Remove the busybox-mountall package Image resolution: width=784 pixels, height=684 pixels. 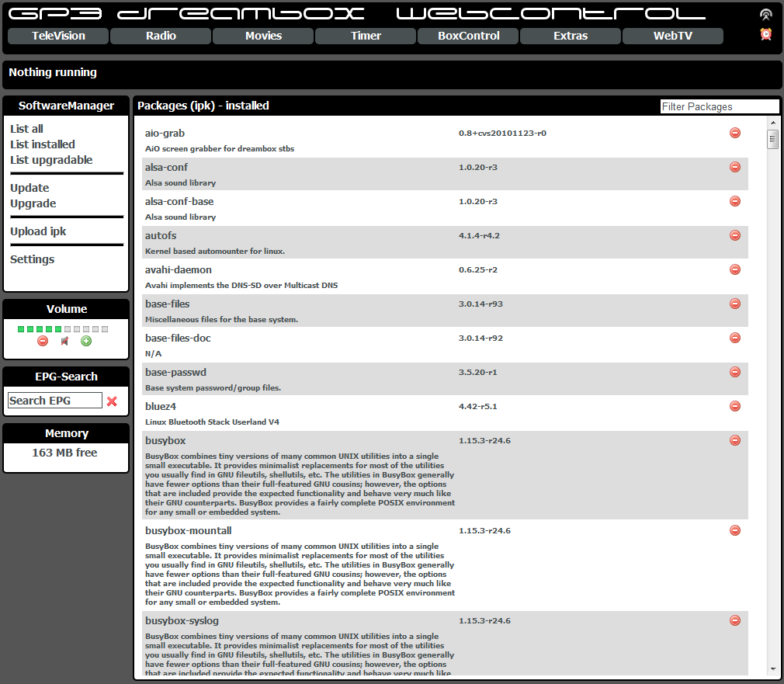click(x=734, y=530)
